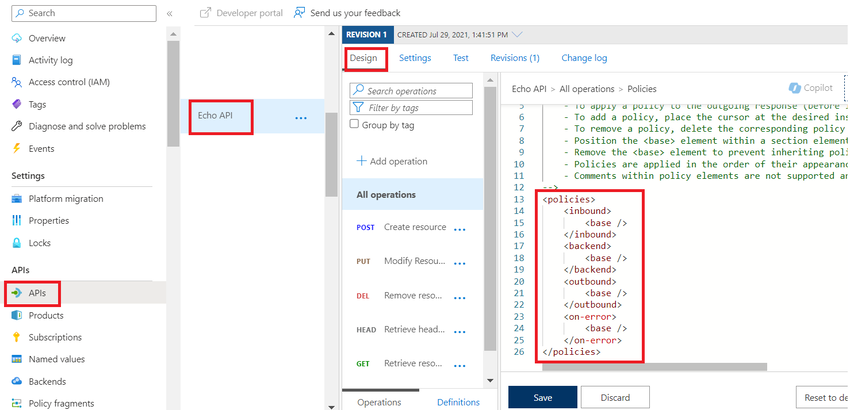This screenshot has height=410, width=850.
Task: Click the Discard button
Action: [615, 398]
